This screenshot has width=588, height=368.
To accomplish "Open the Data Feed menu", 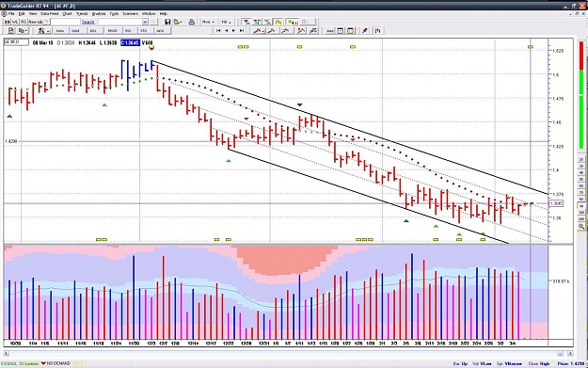I will coord(50,13).
